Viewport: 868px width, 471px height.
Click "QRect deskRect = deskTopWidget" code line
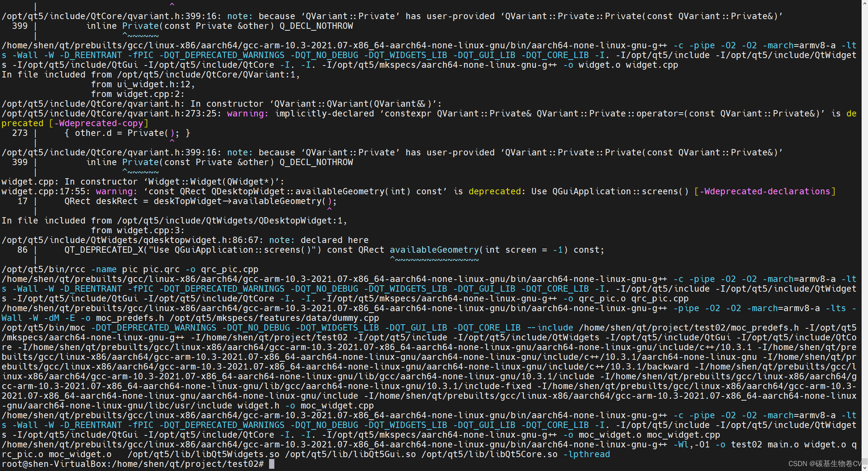coord(201,201)
